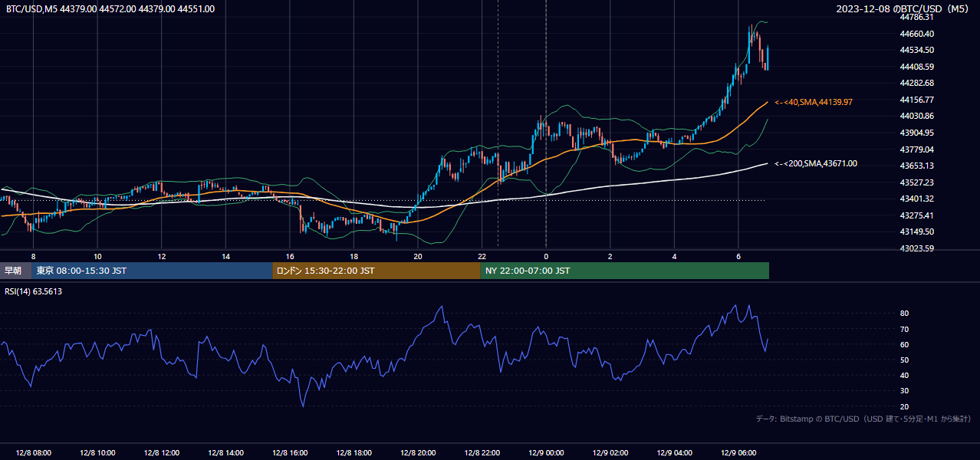This screenshot has height=460, width=980.
Task: Click the 12/8 14:00 time axis label
Action: pos(225,452)
